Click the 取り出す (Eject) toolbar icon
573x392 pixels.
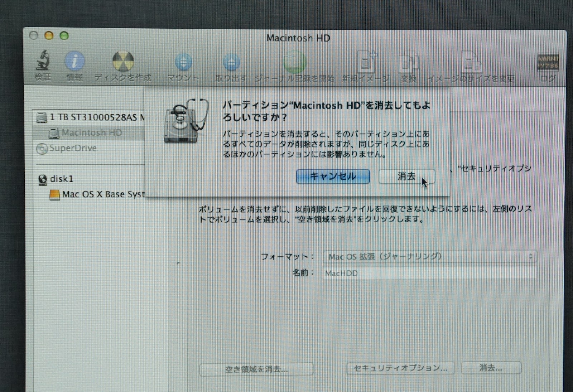(231, 62)
